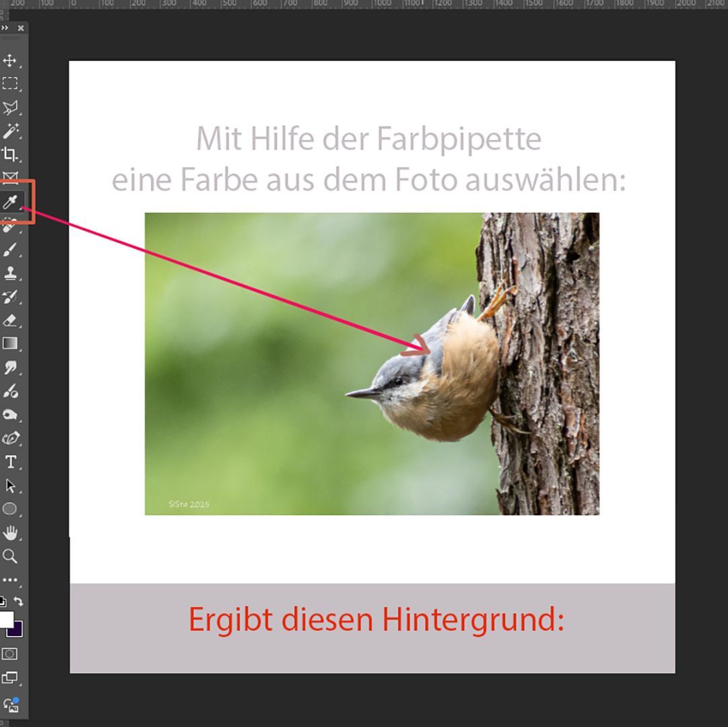This screenshot has width=728, height=727.
Task: Select the Rectangular Marquee tool
Action: 10,84
